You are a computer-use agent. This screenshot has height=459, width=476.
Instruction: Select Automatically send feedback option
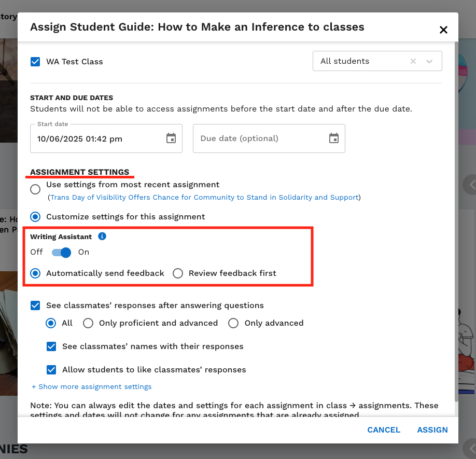pos(35,273)
